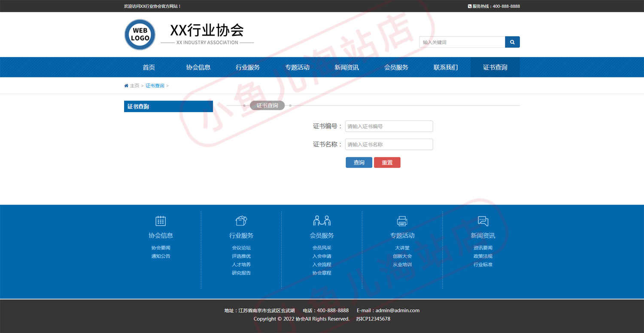Open 联系我们 in the navigation bar
Viewport: 644px width, 333px height.
446,67
